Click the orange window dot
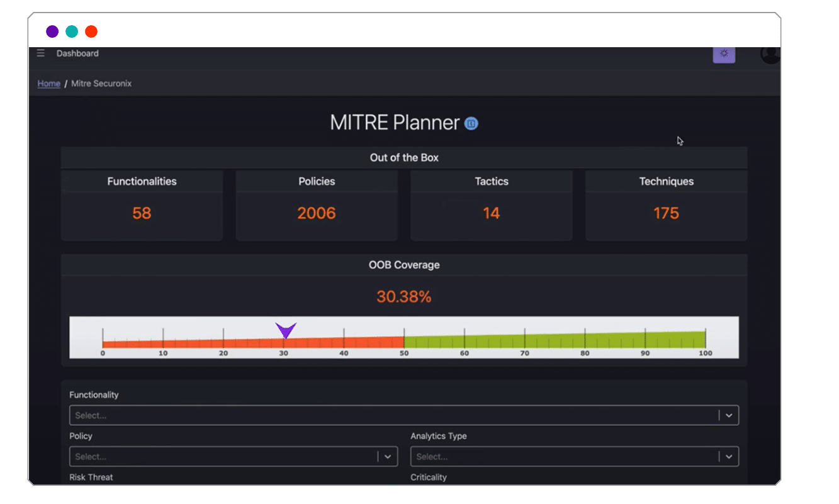 (x=91, y=31)
